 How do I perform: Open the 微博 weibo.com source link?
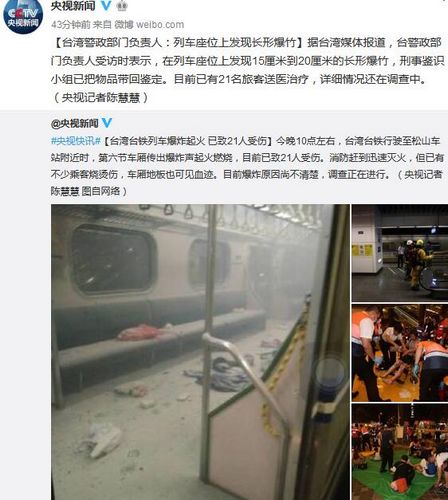149,25
